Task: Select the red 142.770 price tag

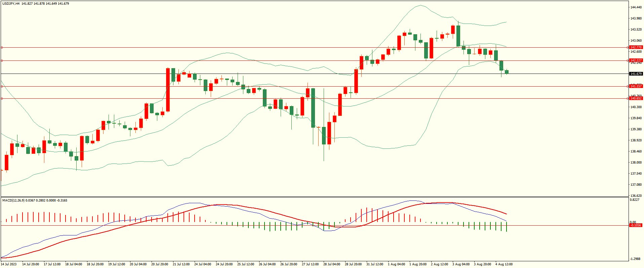Action: coord(636,47)
